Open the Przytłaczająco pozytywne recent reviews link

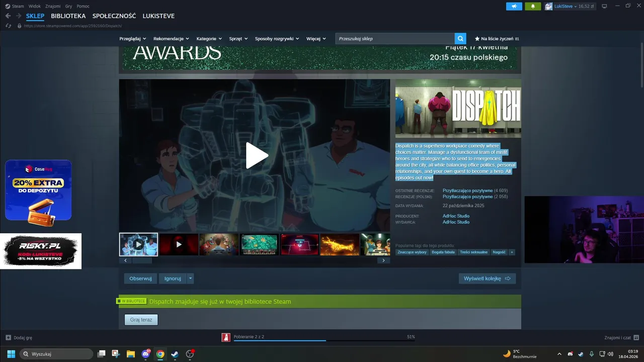[x=467, y=191]
